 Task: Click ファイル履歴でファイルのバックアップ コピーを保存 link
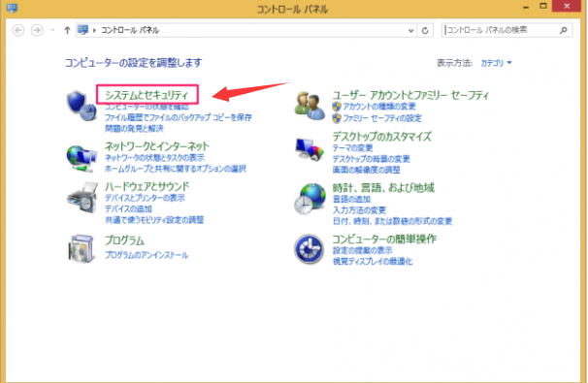pyautogui.click(x=179, y=117)
